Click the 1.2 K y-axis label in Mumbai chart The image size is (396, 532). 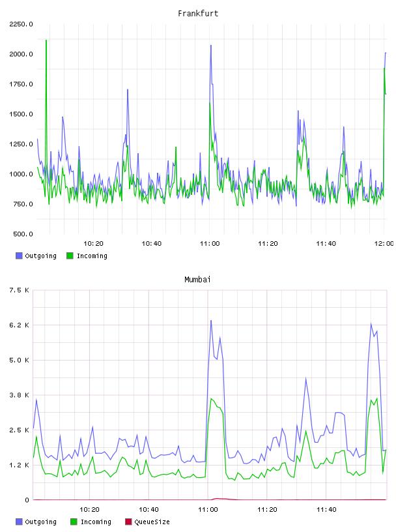[19, 465]
